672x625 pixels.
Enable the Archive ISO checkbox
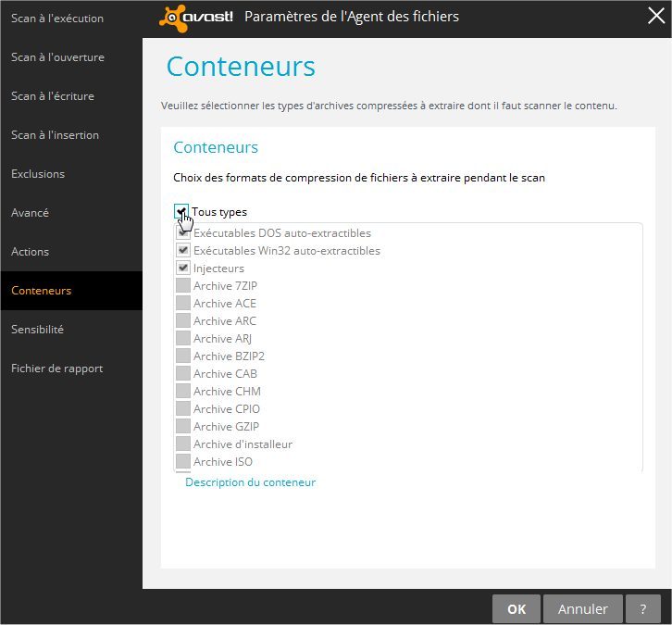coord(183,462)
